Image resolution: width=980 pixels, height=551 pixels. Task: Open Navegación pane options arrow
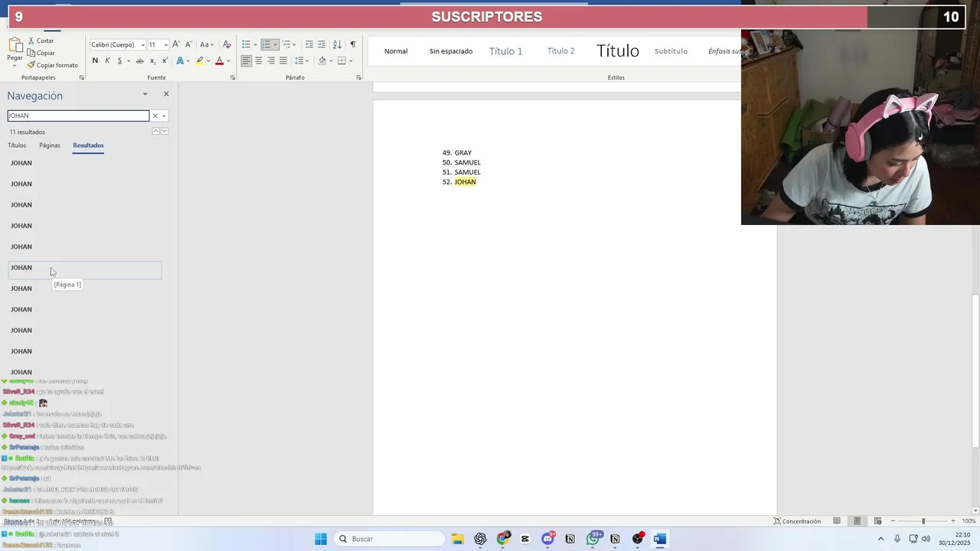point(145,94)
